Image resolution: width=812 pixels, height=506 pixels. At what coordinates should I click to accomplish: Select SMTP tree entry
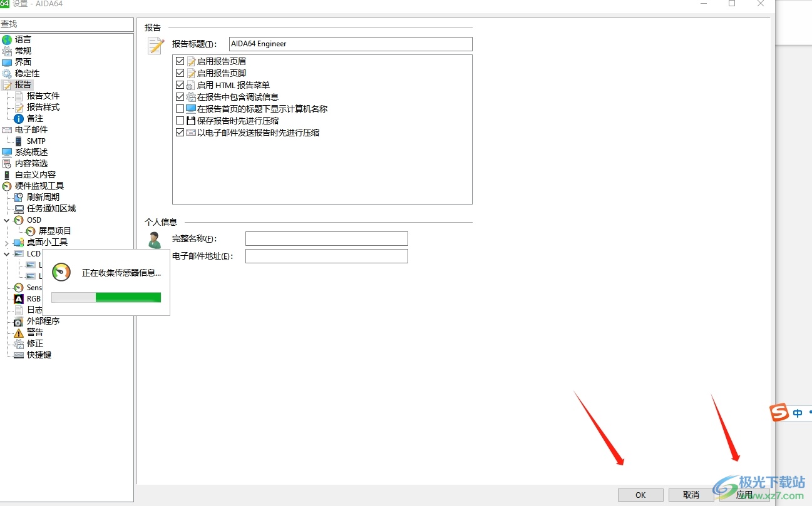tap(36, 141)
